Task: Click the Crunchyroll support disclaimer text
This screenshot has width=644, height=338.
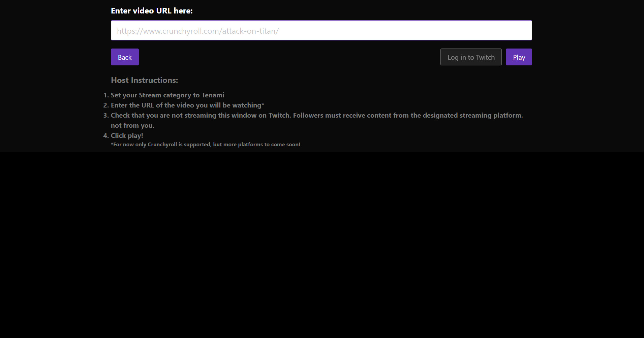Action: 206,144
